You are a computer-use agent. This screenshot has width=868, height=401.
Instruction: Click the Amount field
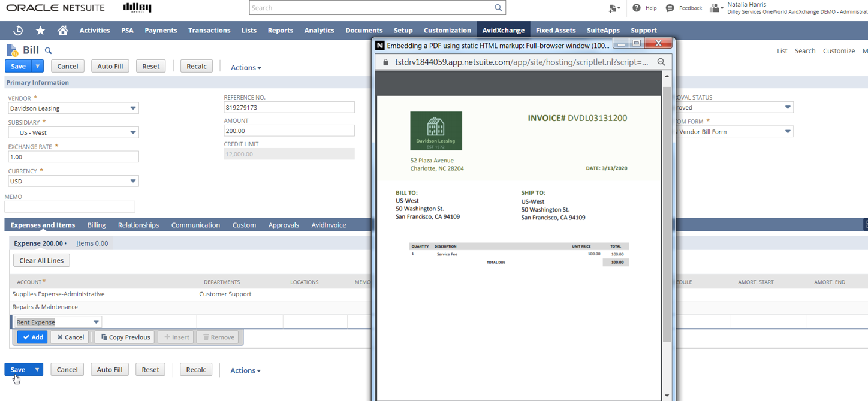click(x=289, y=131)
